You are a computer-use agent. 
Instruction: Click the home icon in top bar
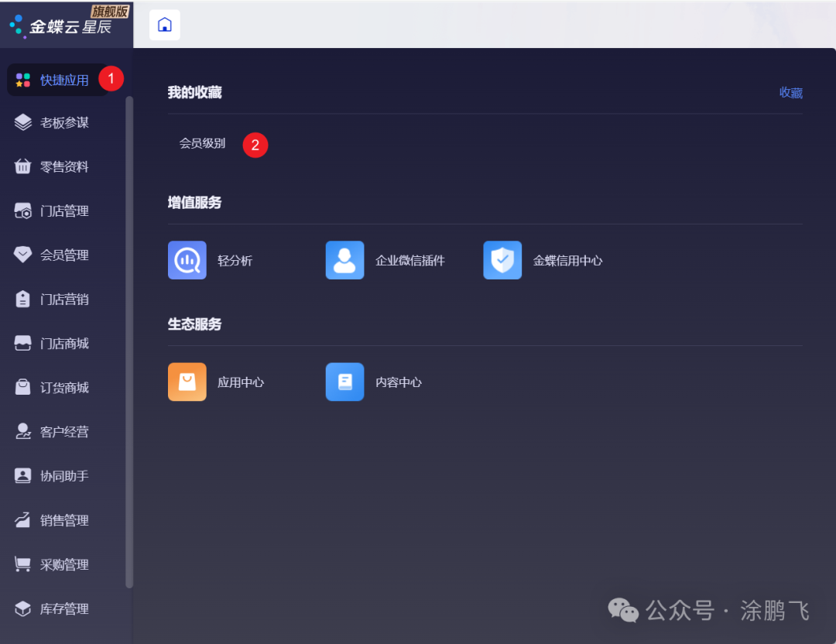pos(164,25)
